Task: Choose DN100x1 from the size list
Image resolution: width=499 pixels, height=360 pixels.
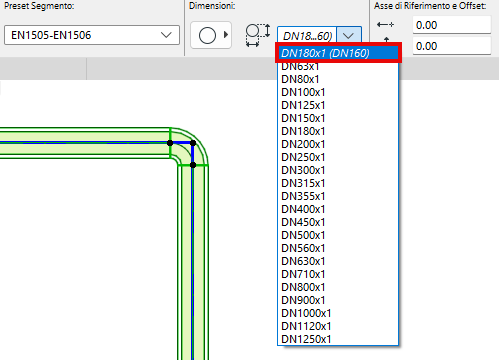Action: click(303, 92)
